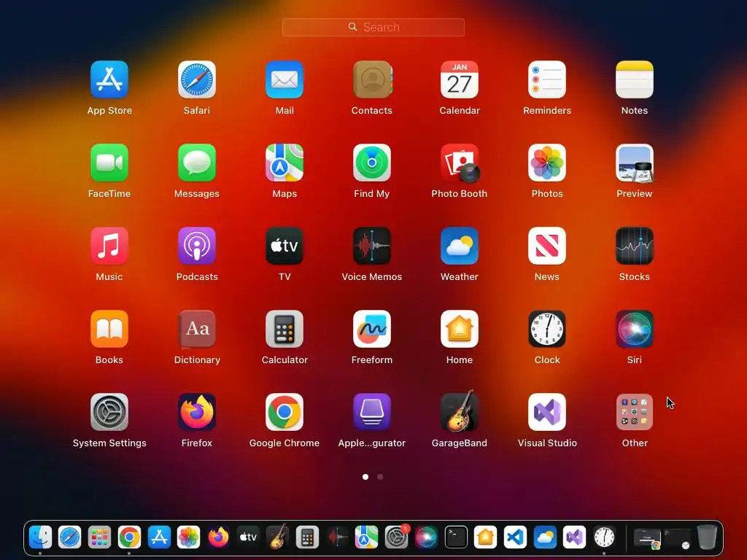
Task: Open Voice Memos from Launchpad grid
Action: (x=372, y=246)
